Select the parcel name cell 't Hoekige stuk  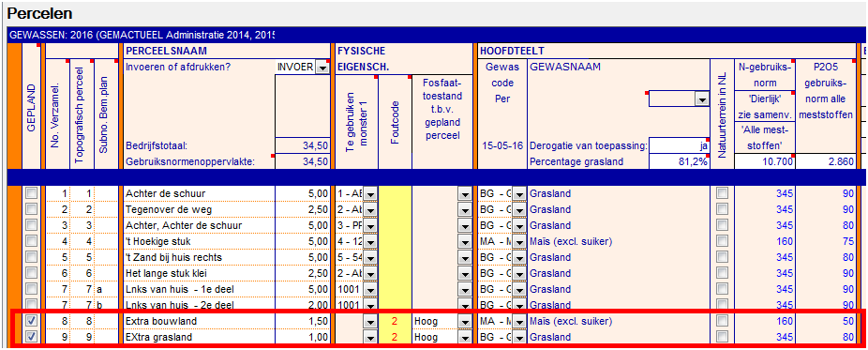point(200,242)
